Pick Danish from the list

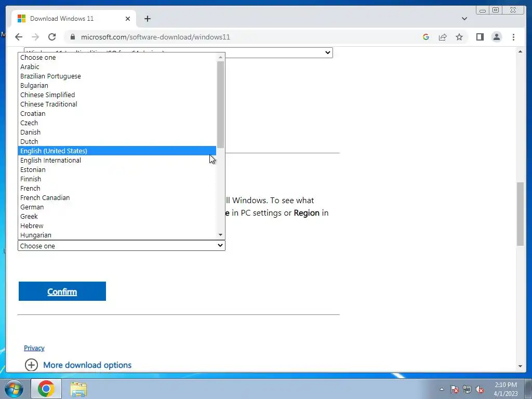click(117, 132)
